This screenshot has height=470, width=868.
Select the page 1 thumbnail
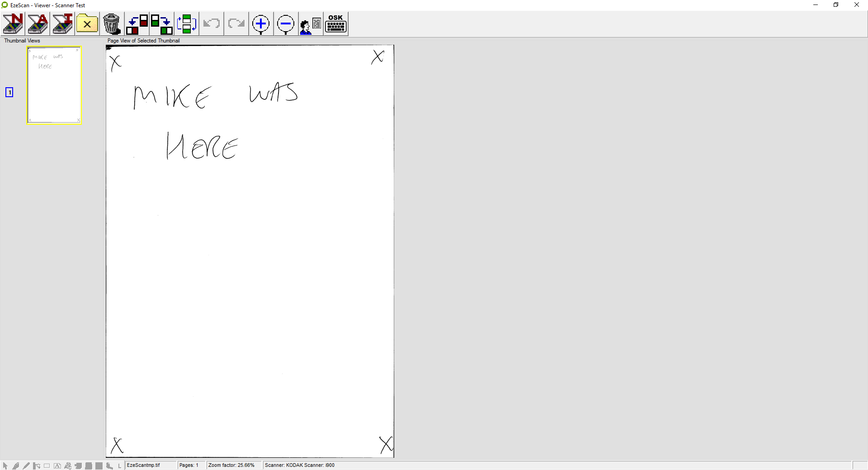tap(54, 85)
